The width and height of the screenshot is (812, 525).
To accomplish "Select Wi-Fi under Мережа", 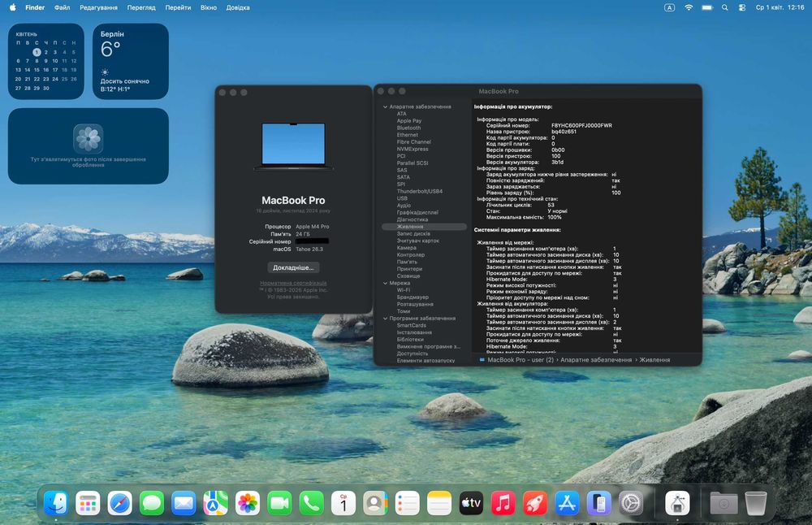I will (x=404, y=290).
